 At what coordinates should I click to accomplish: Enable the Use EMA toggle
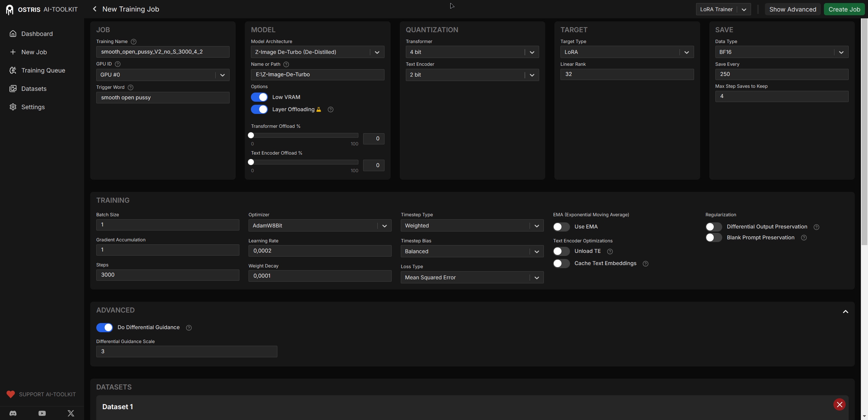click(561, 227)
